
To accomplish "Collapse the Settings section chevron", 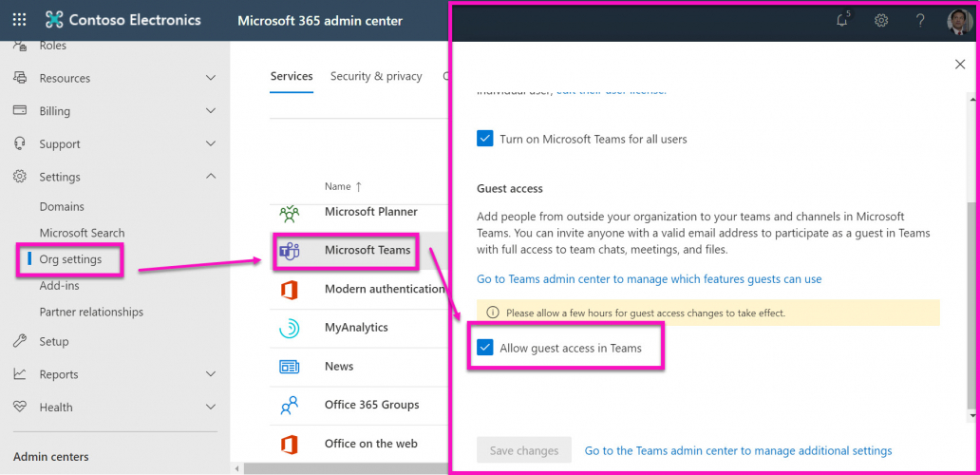I will click(211, 177).
